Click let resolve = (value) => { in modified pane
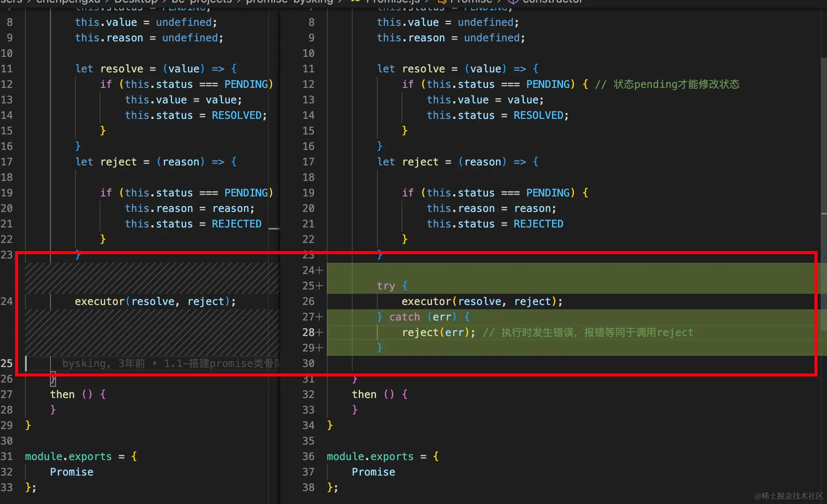This screenshot has height=504, width=827. click(457, 68)
